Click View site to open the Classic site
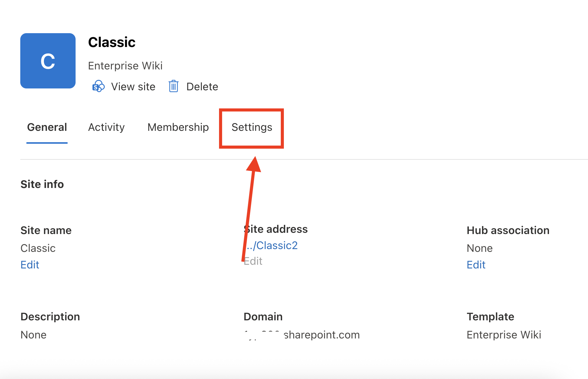 (x=133, y=87)
